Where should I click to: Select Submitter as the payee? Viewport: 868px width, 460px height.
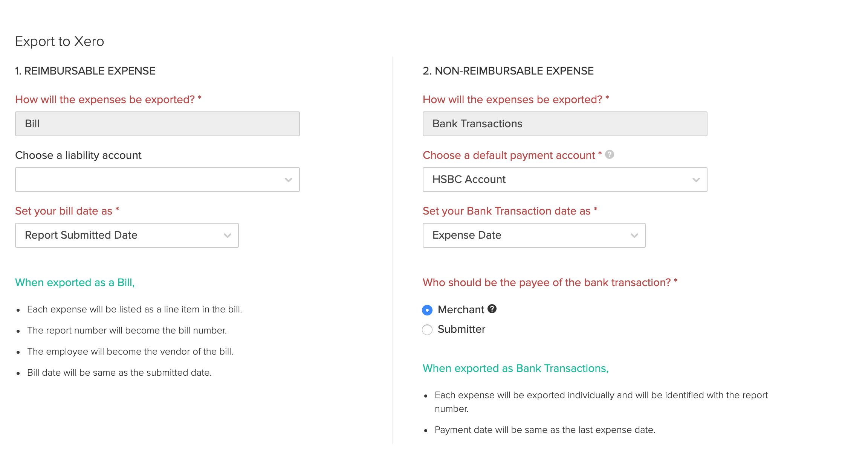(x=427, y=330)
